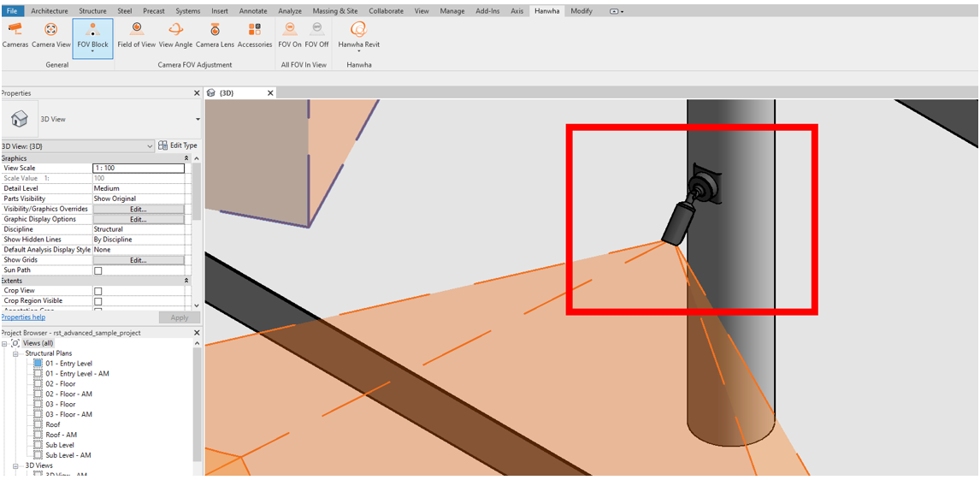Screen dimensions: 980x480
Task: Open the Massing & Site tab
Action: point(335,11)
